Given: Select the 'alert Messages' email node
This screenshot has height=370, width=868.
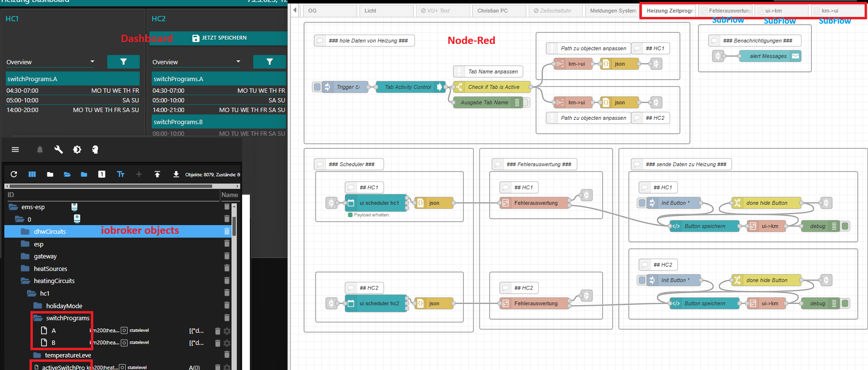Looking at the screenshot, I should [x=770, y=56].
